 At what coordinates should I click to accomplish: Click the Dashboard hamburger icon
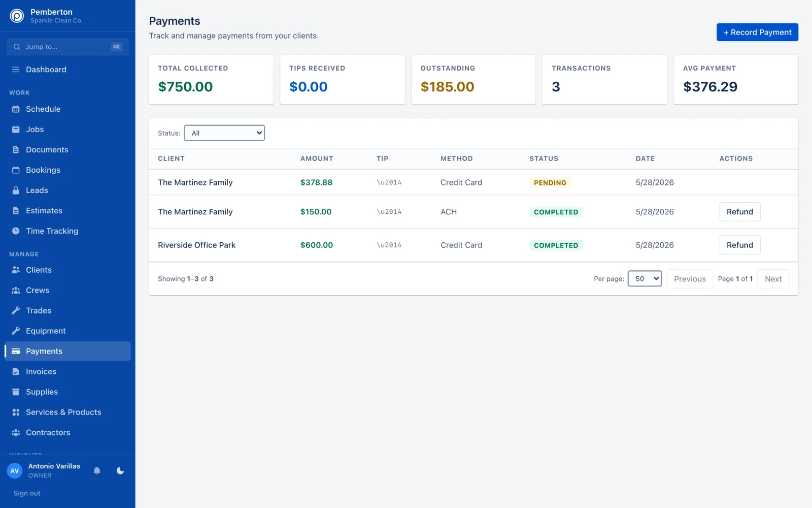16,70
